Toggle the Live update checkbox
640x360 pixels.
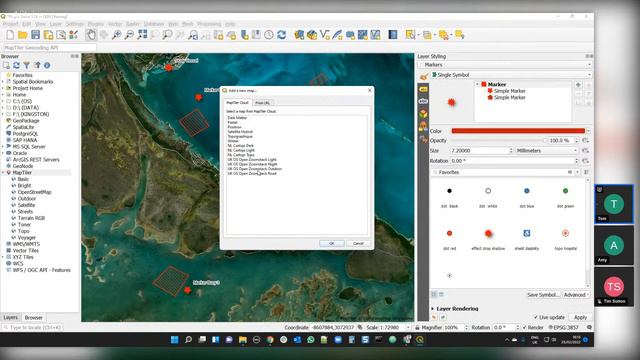(536, 317)
